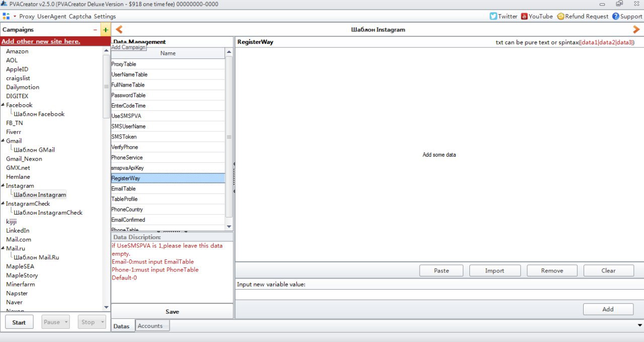
Task: Click the campaigns list scroll down arrow
Action: coord(106,307)
